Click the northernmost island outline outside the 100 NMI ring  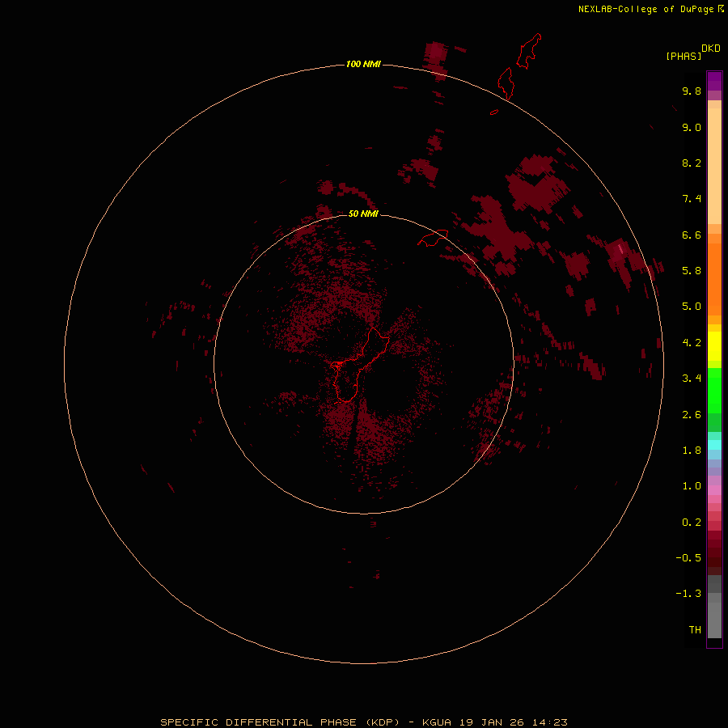pyautogui.click(x=529, y=51)
